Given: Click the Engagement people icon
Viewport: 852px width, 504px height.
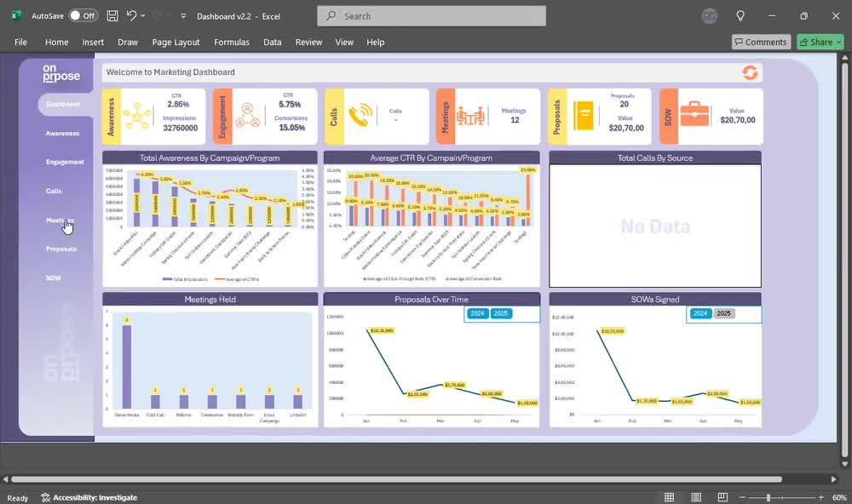Looking at the screenshot, I should click(248, 116).
